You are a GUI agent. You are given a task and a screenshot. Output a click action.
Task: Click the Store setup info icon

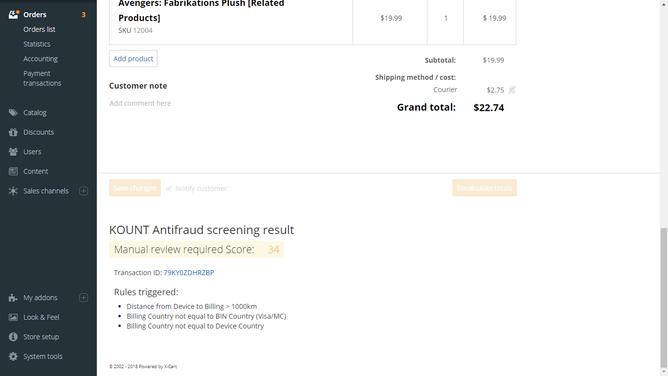coord(13,337)
